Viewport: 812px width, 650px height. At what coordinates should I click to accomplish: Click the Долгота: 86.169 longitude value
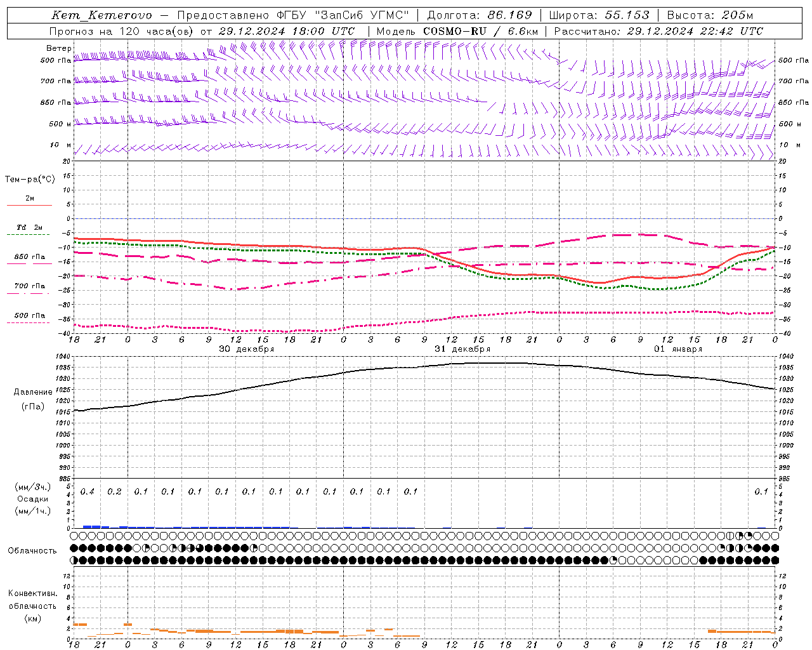[480, 15]
